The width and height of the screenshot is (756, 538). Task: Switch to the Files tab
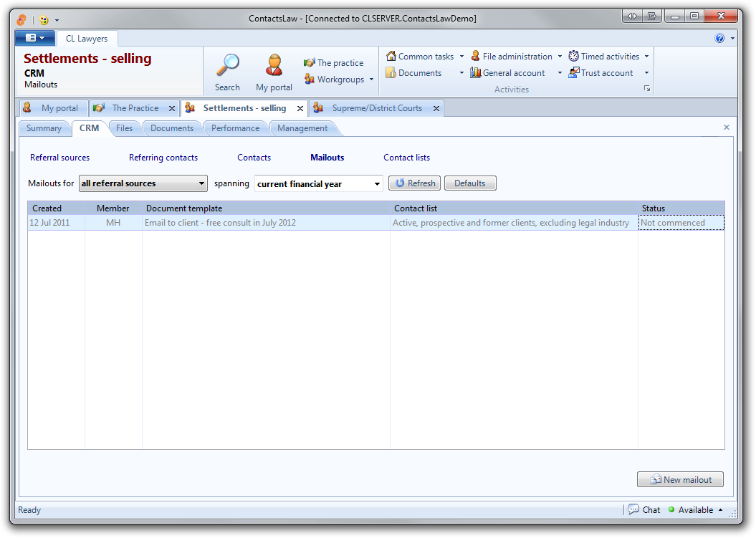(124, 128)
